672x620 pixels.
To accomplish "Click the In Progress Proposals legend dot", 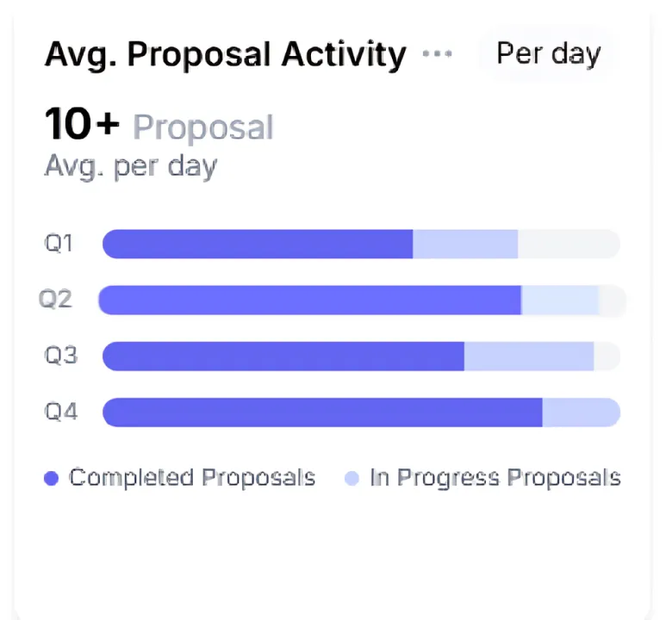I will point(352,478).
